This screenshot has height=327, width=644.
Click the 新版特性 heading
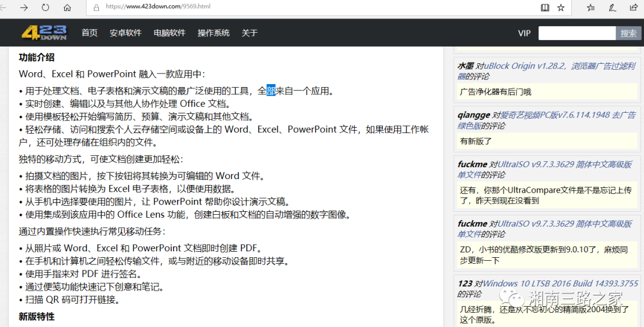(36, 317)
